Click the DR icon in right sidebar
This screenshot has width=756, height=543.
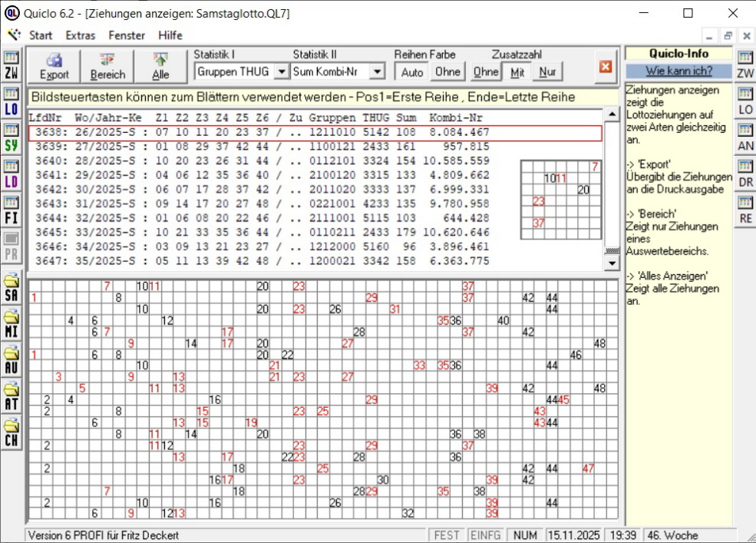[x=745, y=174]
